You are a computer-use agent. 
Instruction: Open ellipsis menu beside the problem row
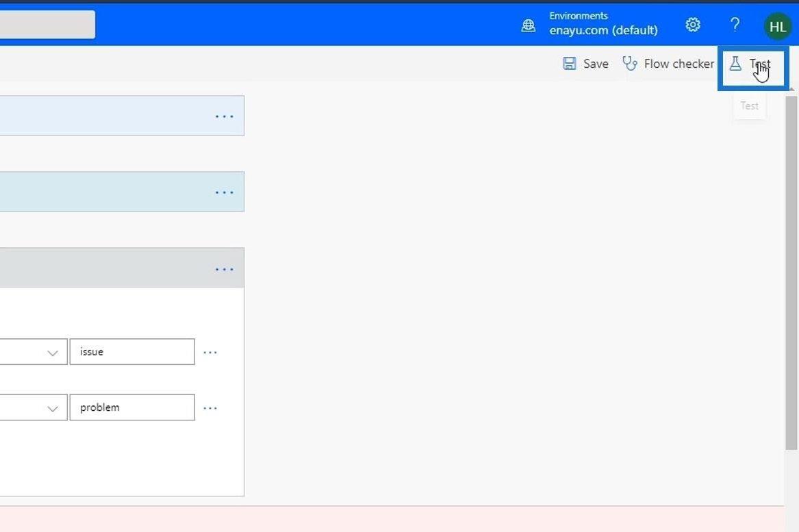[210, 408]
